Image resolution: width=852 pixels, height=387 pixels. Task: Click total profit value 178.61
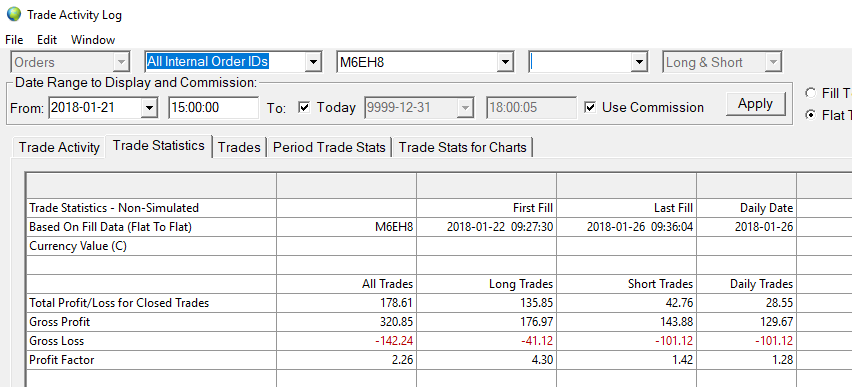click(347, 303)
